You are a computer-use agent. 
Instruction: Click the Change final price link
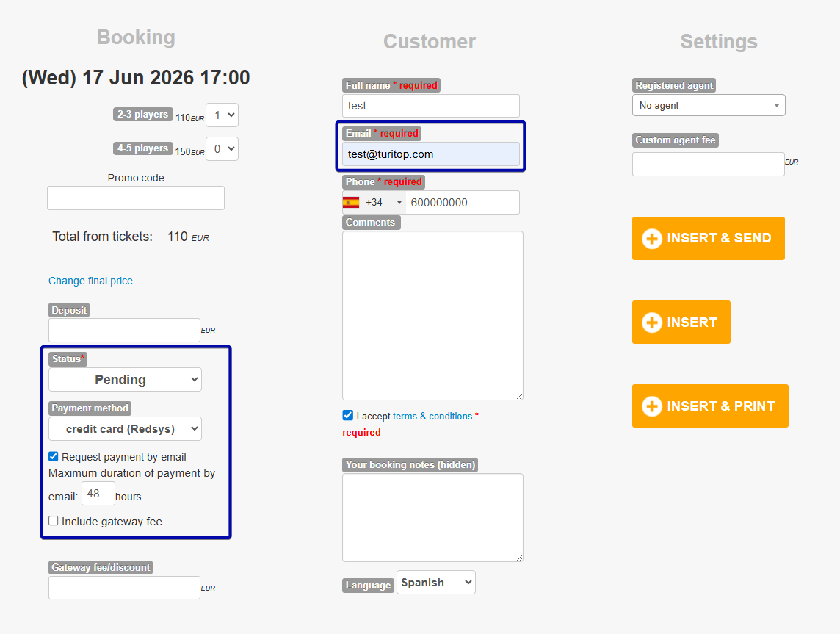(90, 281)
